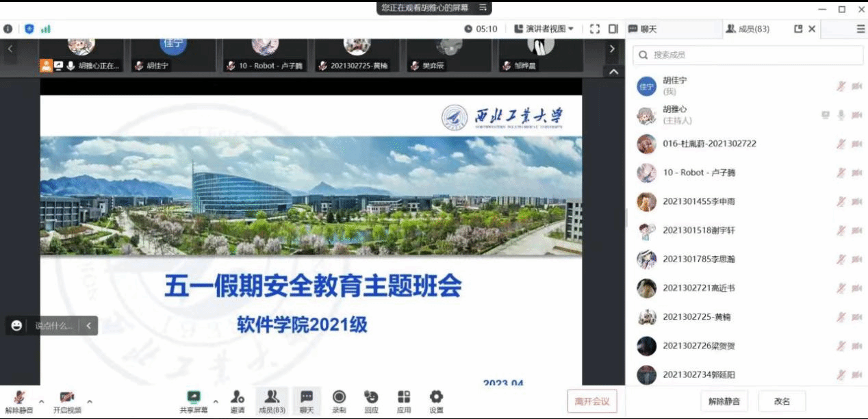Screen dimensions: 868x419
Task: Toggle the 成员(83) members panel button
Action: pos(272,401)
